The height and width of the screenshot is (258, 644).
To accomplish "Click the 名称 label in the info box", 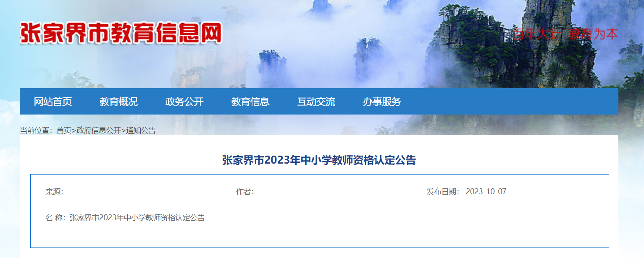I will [55, 218].
